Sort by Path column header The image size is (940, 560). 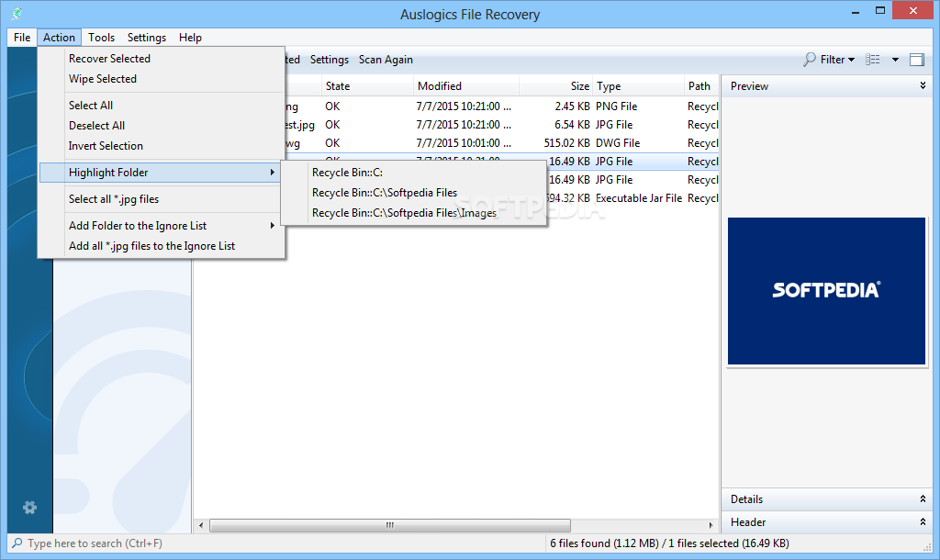point(701,85)
